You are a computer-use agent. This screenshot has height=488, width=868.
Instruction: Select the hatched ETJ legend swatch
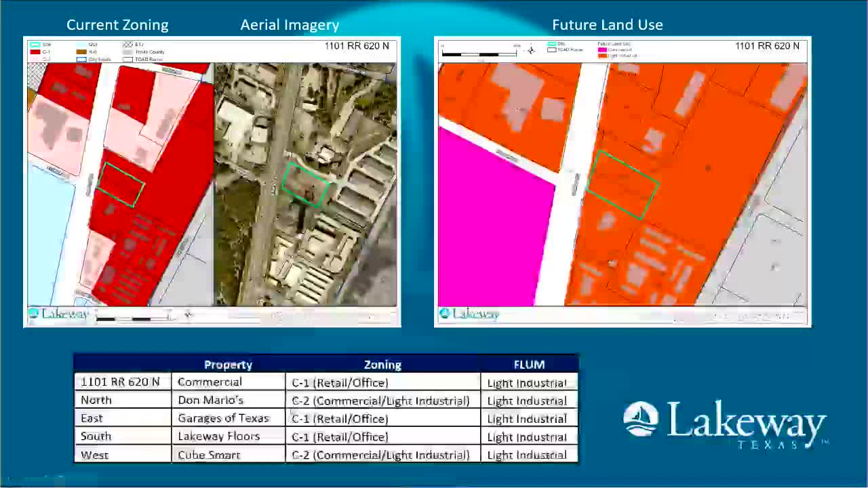tap(127, 45)
